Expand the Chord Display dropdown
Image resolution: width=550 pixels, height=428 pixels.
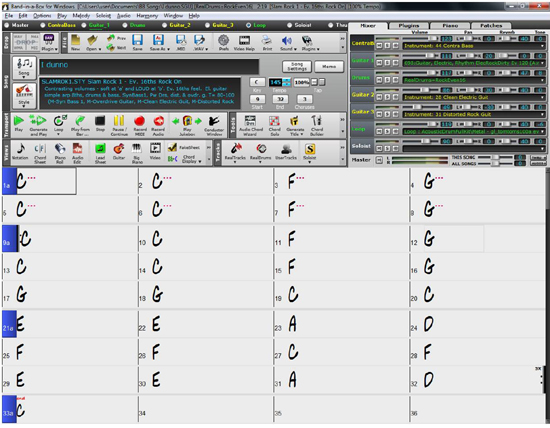[x=200, y=162]
